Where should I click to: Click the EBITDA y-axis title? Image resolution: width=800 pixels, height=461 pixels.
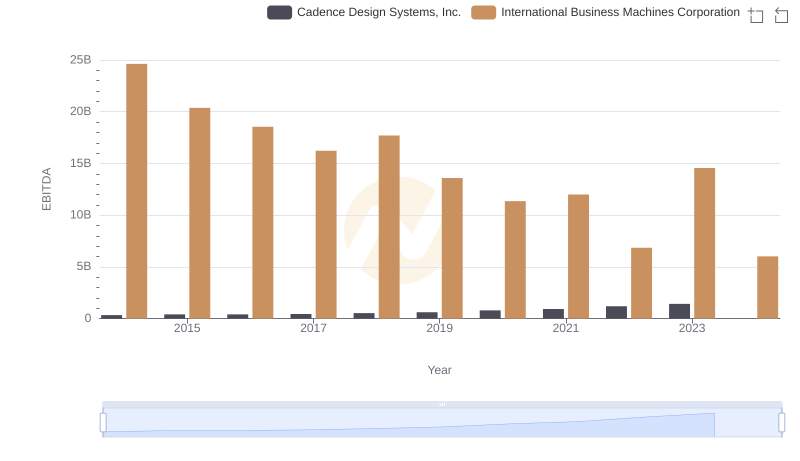point(46,189)
